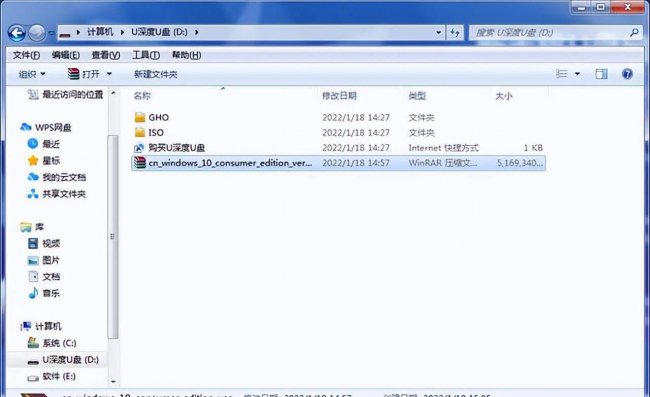Open the 文档 library
Viewport: 650px width, 397px height.
point(44,276)
